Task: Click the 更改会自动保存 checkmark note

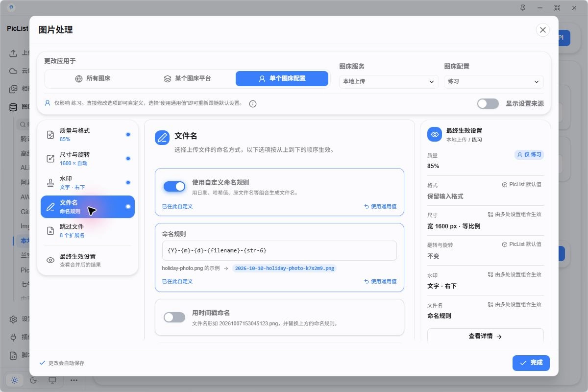Action: click(x=62, y=363)
